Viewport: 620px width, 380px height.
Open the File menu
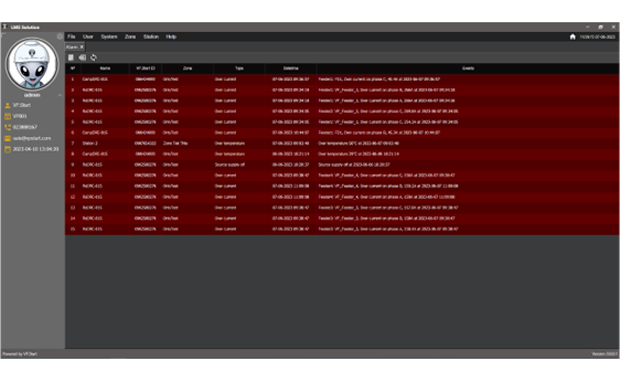(71, 37)
